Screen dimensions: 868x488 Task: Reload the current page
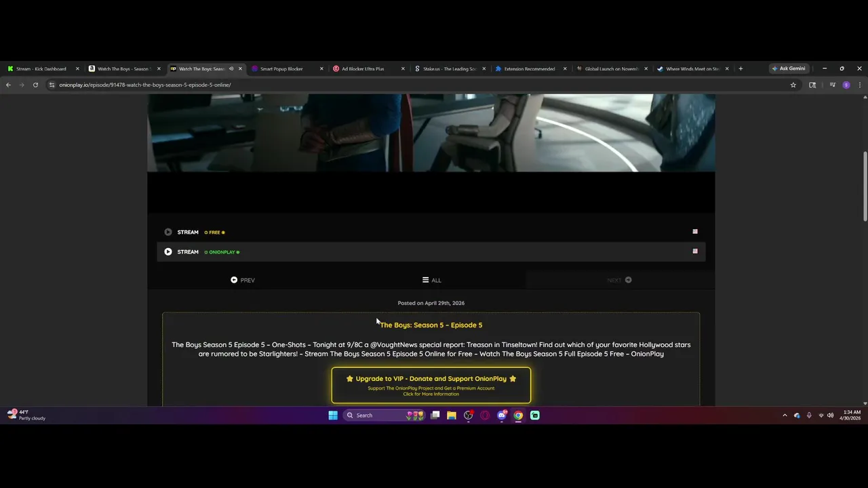[35, 85]
